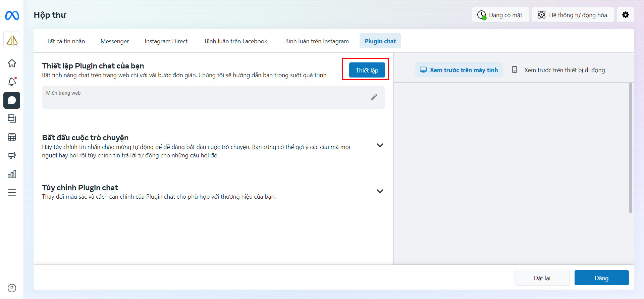Screen dimensions: 644x299
Task: Open the Inbox chat bubble icon
Action: tap(12, 100)
